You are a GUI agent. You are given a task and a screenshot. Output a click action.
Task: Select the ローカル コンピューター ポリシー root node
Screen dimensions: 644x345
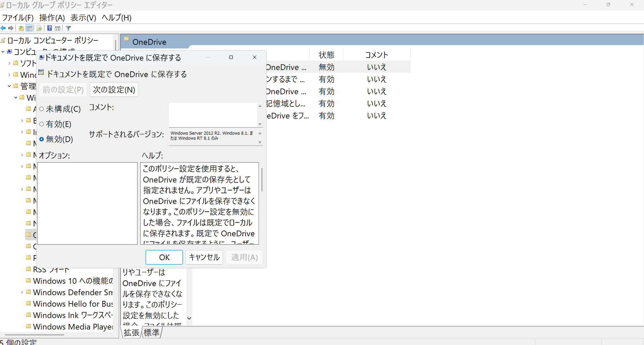tap(53, 40)
